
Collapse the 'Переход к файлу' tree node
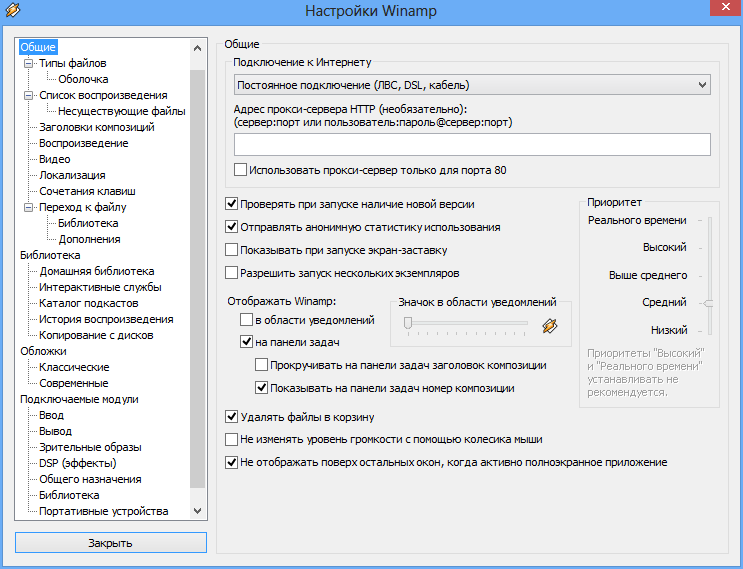28,207
